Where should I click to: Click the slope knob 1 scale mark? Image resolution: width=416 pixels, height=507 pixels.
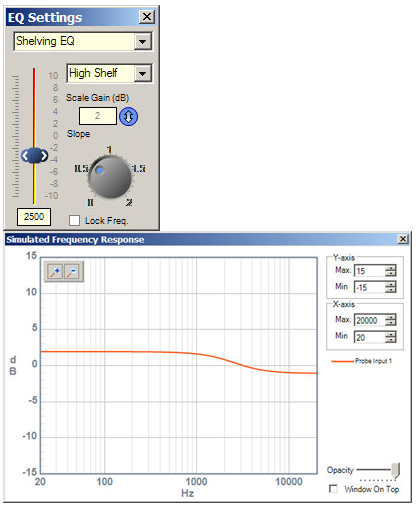[109, 150]
